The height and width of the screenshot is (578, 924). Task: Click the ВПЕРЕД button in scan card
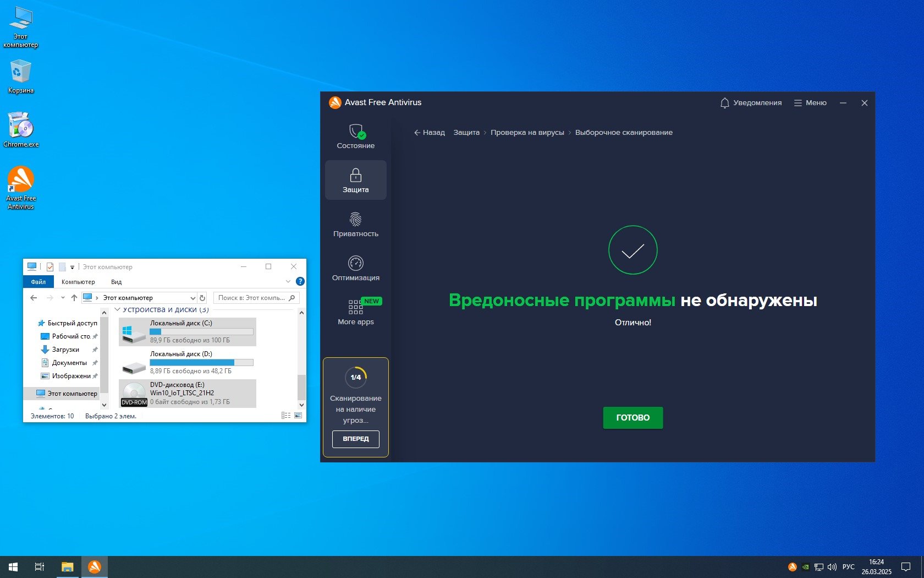tap(356, 439)
